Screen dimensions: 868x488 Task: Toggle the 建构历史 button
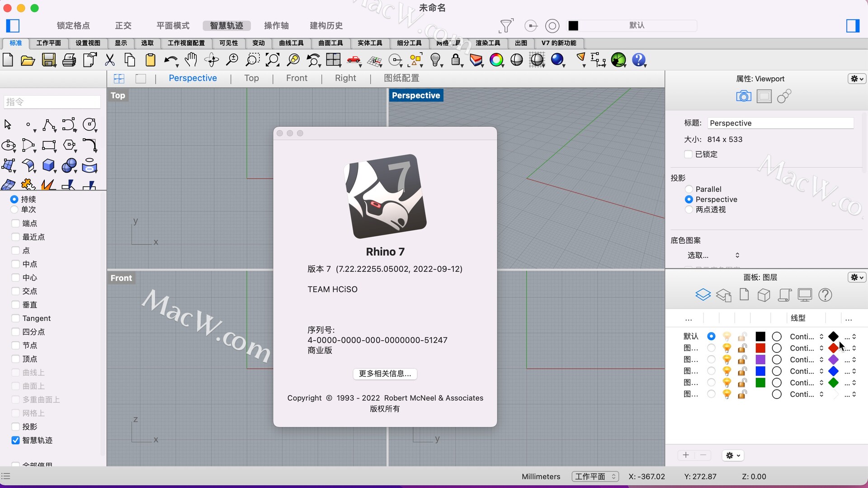326,25
